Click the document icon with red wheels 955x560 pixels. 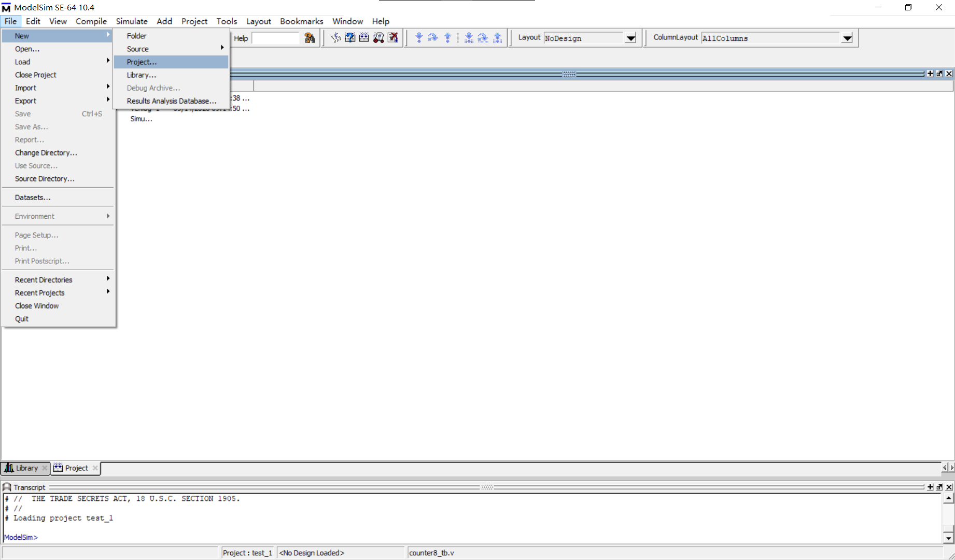pos(378,38)
